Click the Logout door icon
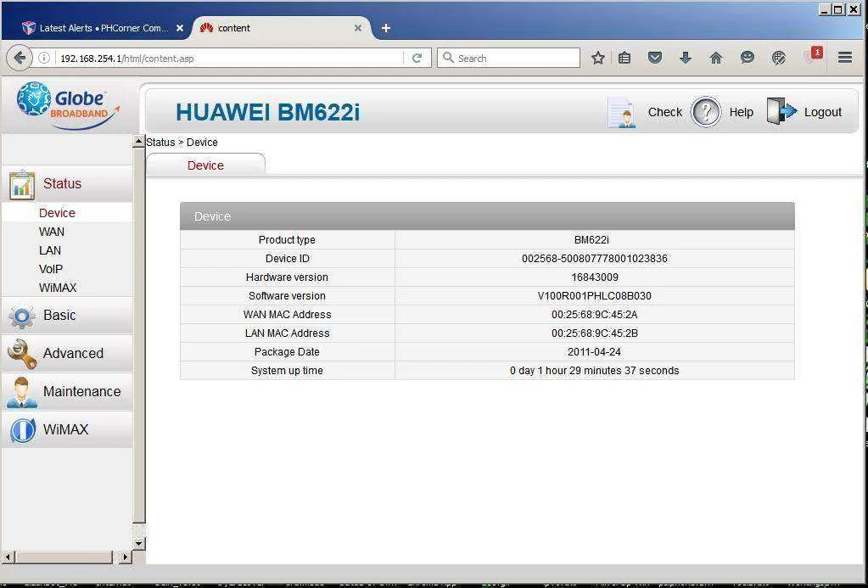 coord(781,111)
